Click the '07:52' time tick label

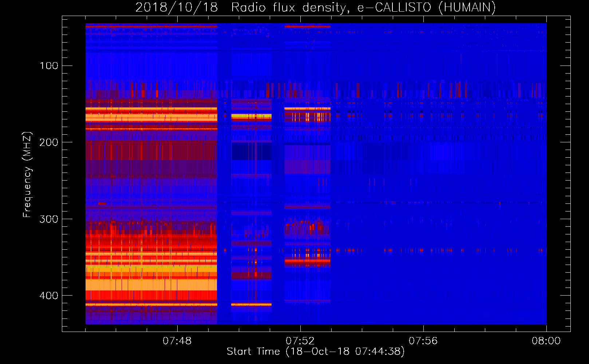300,341
